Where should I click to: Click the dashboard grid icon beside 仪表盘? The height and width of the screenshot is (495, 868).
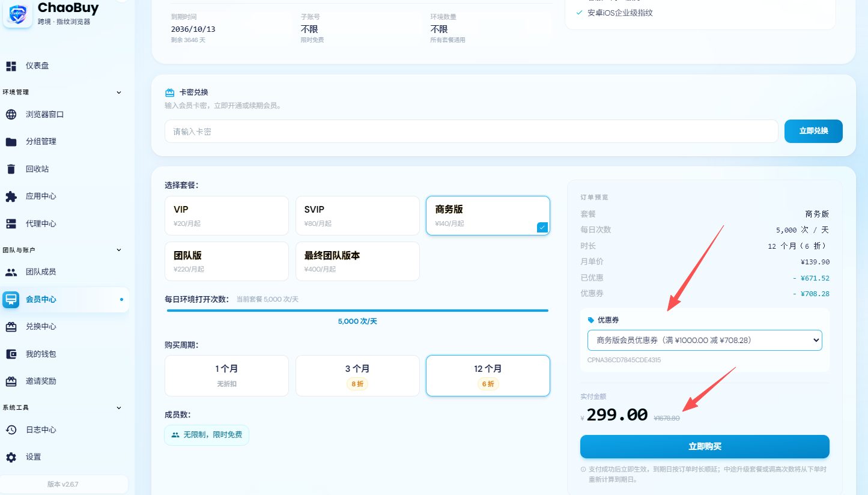pos(11,66)
